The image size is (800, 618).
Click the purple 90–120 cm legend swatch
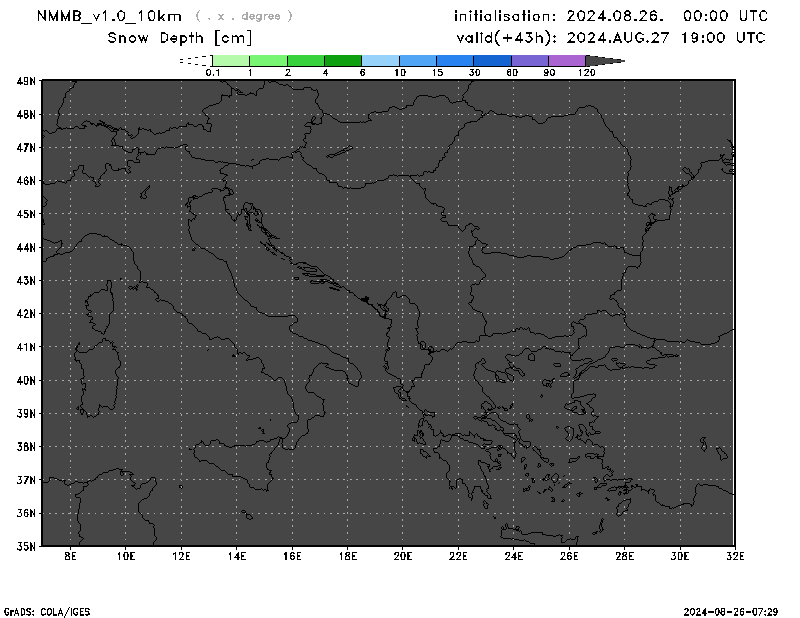pos(566,61)
